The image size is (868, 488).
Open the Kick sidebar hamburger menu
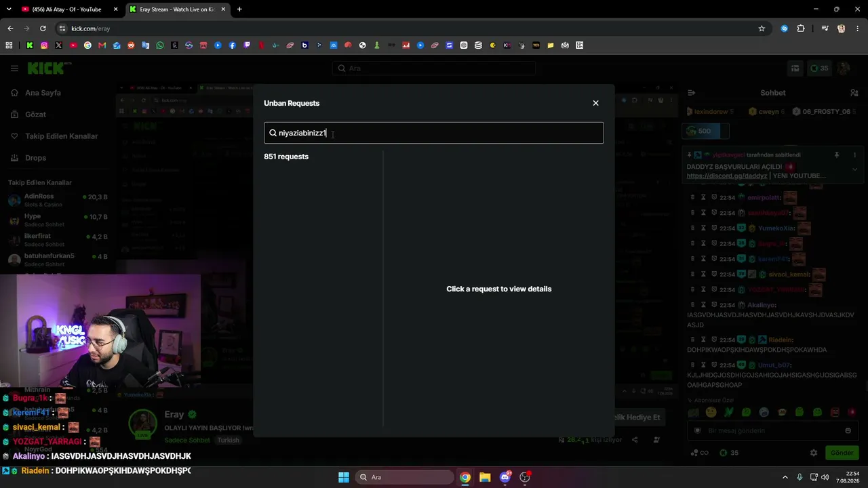[14, 68]
